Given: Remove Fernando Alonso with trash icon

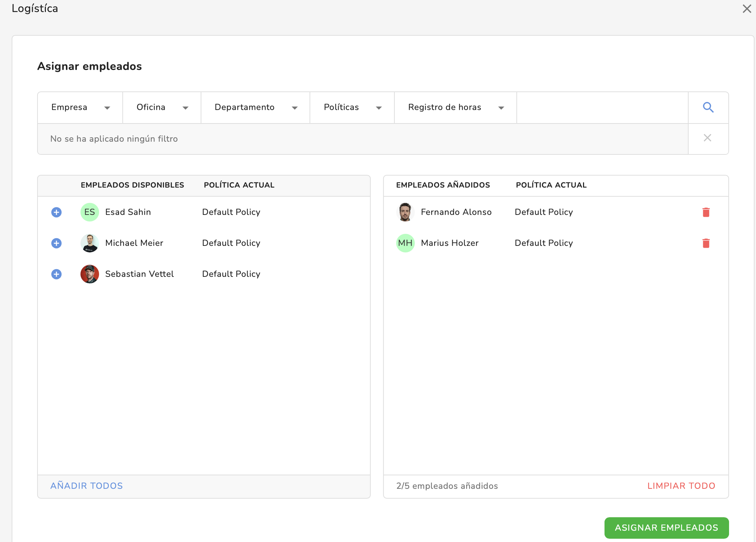Looking at the screenshot, I should click(x=706, y=212).
